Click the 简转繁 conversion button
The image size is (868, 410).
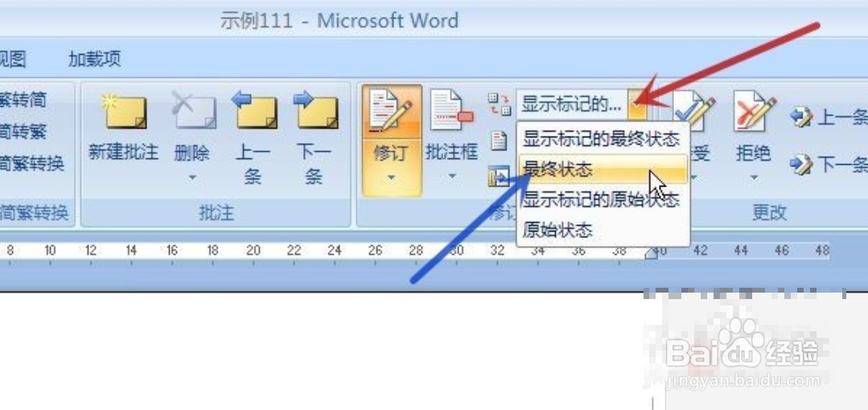24,132
